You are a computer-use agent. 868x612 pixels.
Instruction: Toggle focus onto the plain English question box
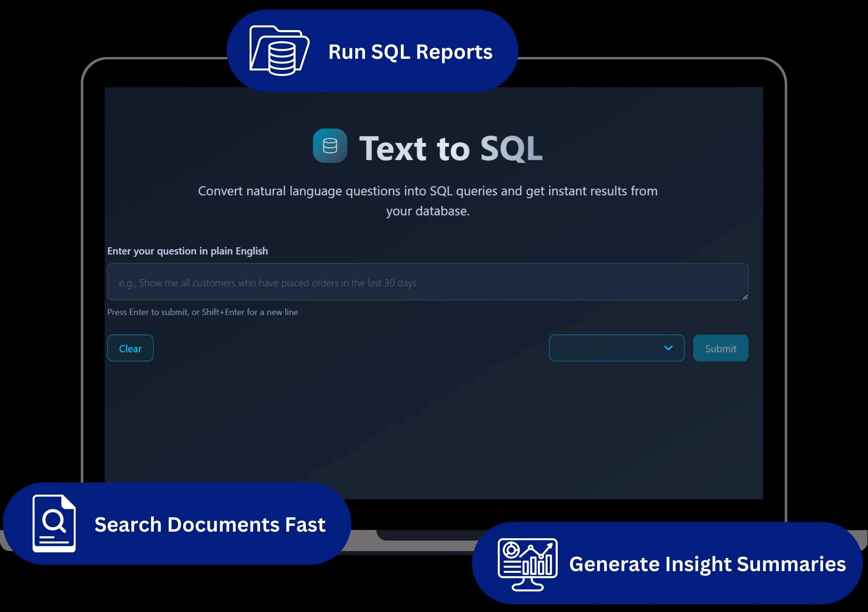(x=427, y=282)
